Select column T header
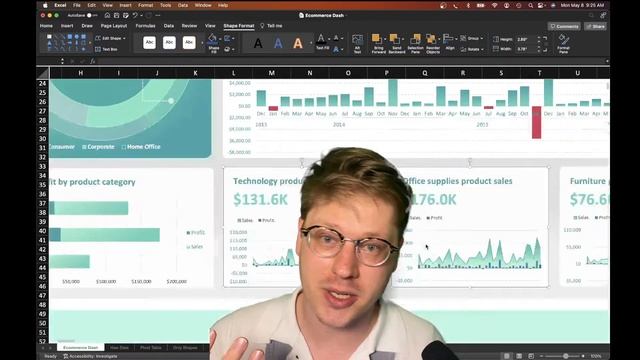Image resolution: width=640 pixels, height=360 pixels. tap(539, 73)
